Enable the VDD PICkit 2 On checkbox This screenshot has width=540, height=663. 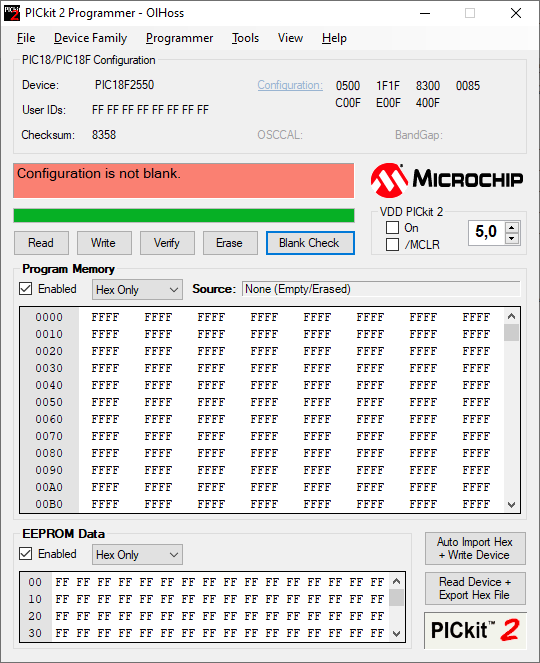coord(392,227)
